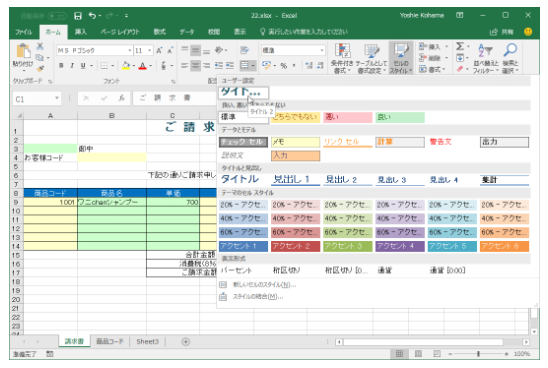Screen dimensions: 548x368
Task: Open 検索と選択 magnifier
Action: [x=510, y=58]
